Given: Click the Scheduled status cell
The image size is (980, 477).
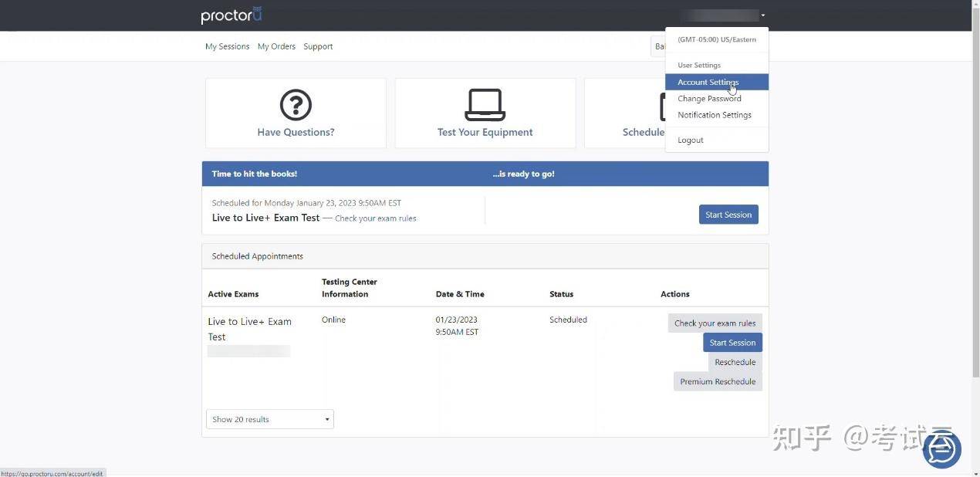Looking at the screenshot, I should pos(568,320).
